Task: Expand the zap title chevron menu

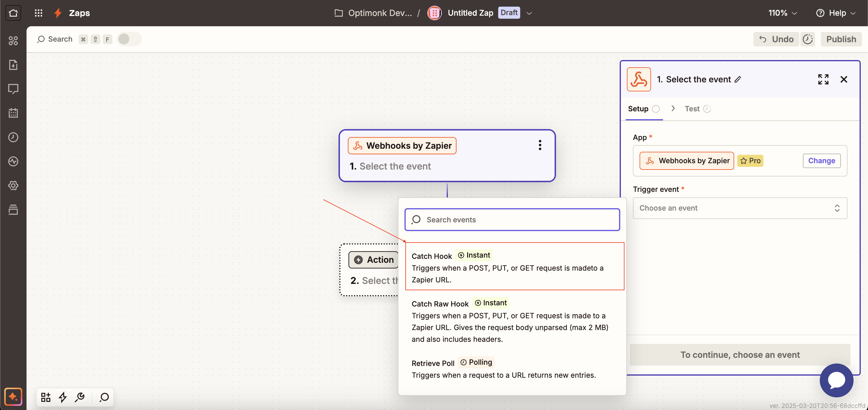Action: tap(529, 13)
